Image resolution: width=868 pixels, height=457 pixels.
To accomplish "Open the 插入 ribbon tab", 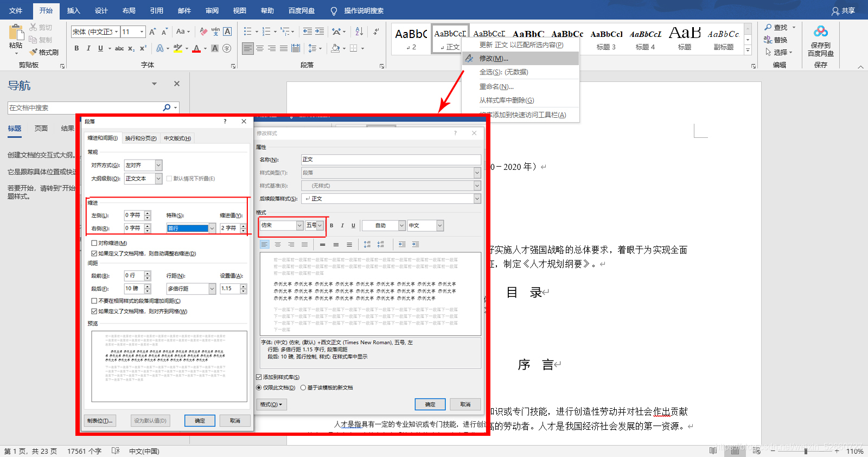I will point(73,10).
